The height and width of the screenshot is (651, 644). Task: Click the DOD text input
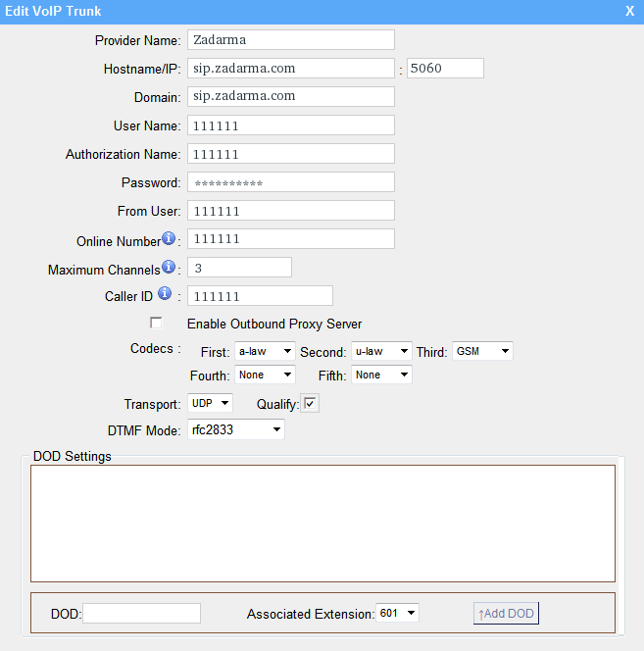point(142,614)
